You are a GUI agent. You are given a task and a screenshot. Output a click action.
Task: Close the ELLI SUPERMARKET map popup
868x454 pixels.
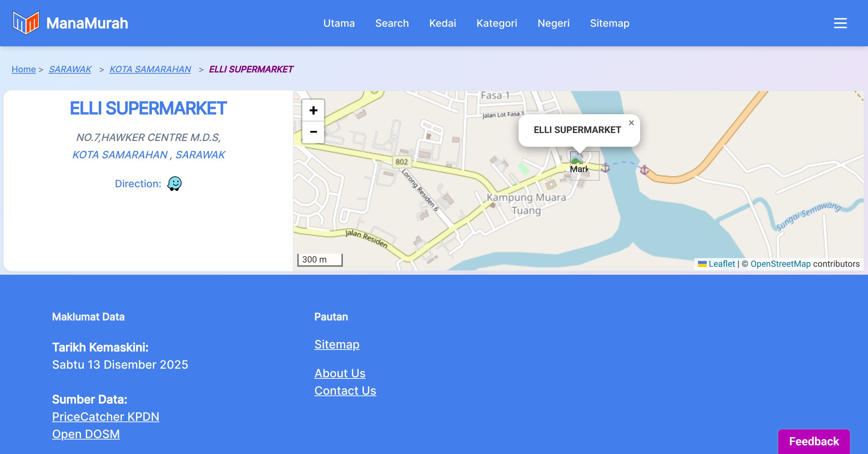tap(631, 123)
